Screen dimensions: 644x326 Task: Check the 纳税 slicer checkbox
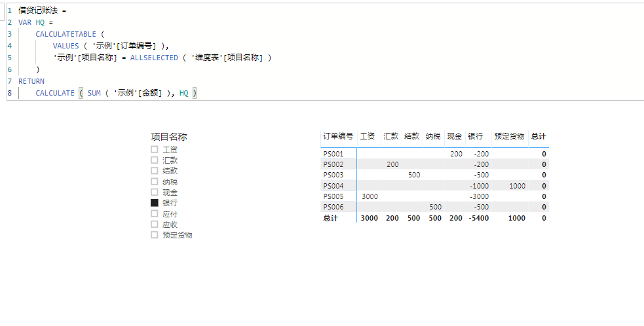(155, 181)
